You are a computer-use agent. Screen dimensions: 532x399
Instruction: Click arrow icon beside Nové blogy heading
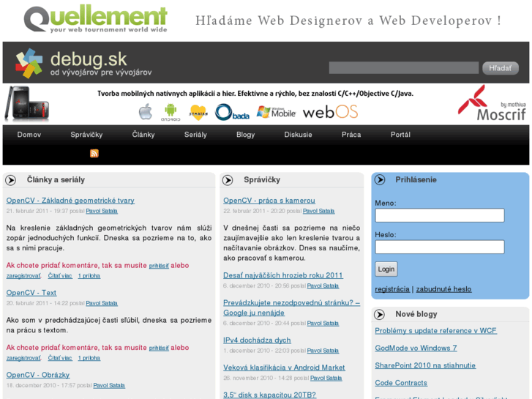click(x=379, y=315)
